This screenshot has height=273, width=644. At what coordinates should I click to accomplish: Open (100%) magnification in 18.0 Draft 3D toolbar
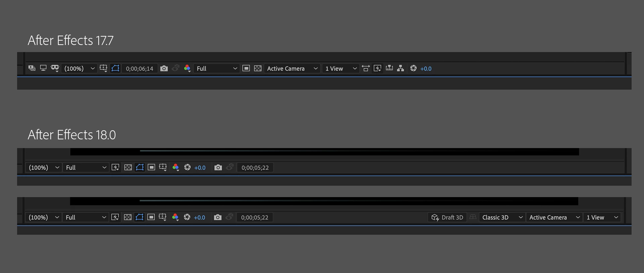(43, 217)
